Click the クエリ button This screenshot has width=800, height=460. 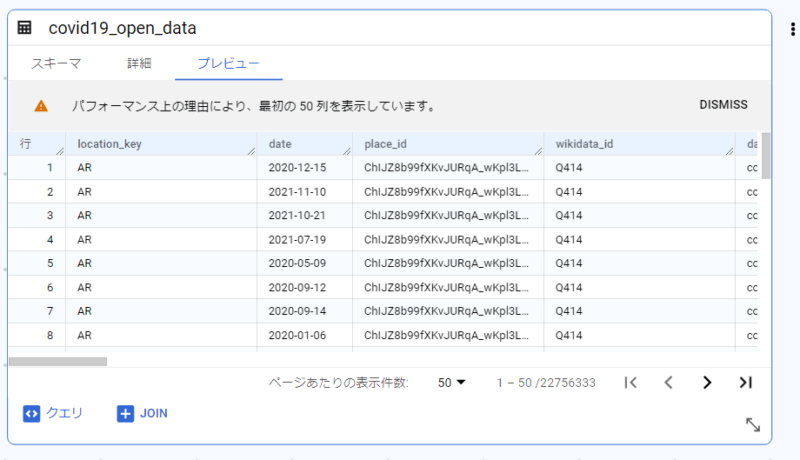(53, 413)
